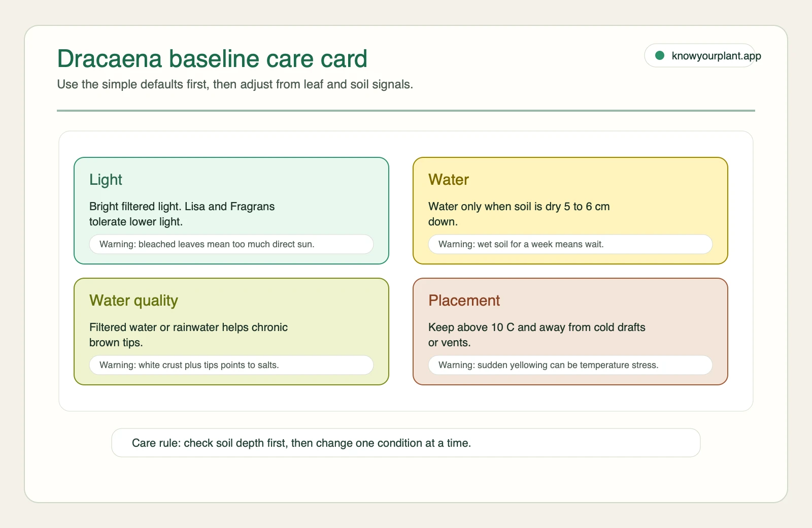Click the 'Bright filtered light' description text
The height and width of the screenshot is (528, 812).
(182, 214)
